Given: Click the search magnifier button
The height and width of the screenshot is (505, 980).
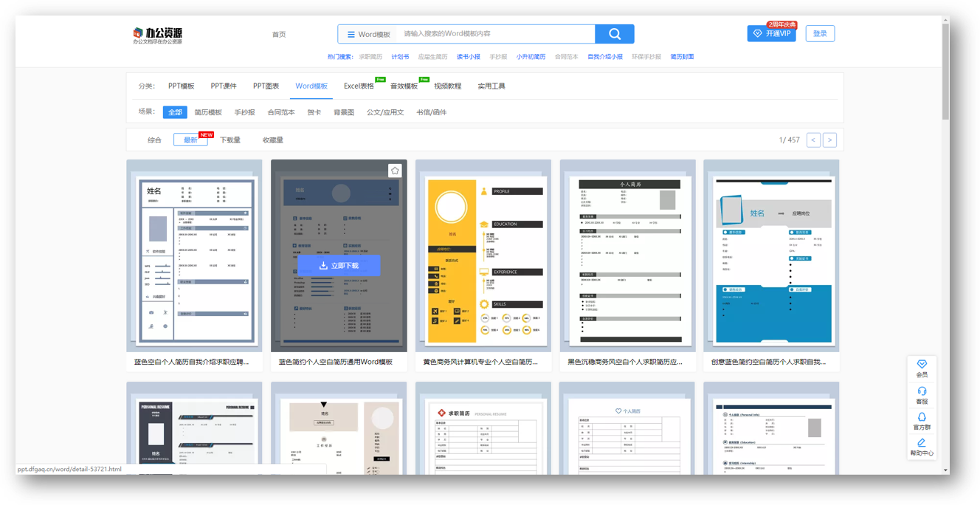Looking at the screenshot, I should [615, 34].
